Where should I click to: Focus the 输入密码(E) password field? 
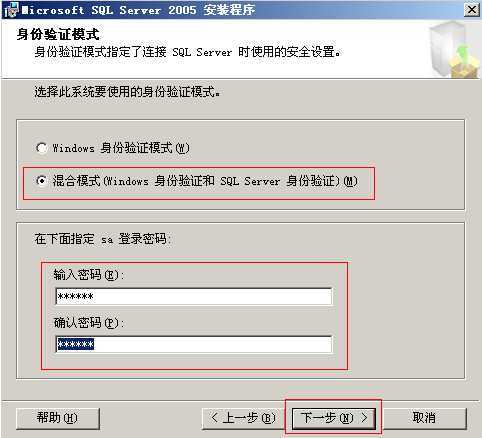click(x=194, y=296)
